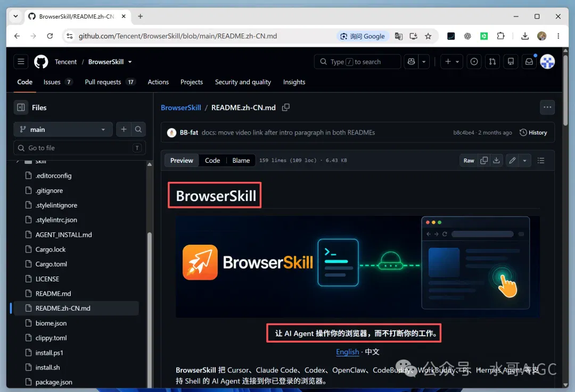Viewport: 575px width, 392px height.
Task: Open the Tencent owner link
Action: (65, 62)
